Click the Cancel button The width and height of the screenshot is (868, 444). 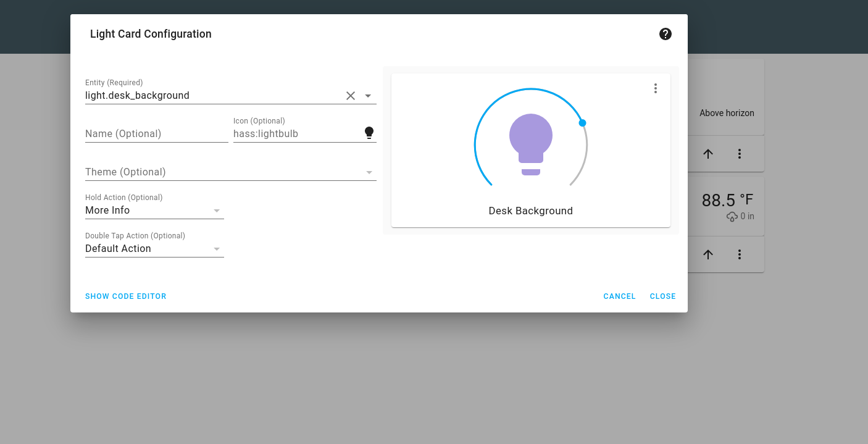pyautogui.click(x=619, y=296)
